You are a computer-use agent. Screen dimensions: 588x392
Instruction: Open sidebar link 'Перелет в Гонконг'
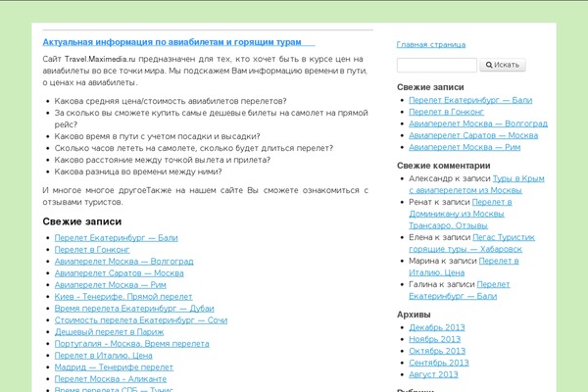pyautogui.click(x=446, y=112)
